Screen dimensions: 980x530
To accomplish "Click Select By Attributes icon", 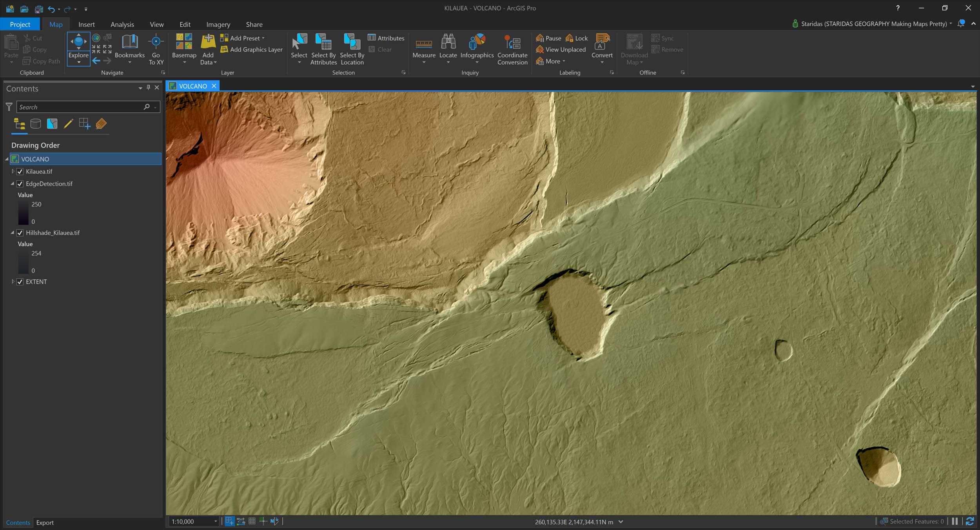I will pos(323,44).
